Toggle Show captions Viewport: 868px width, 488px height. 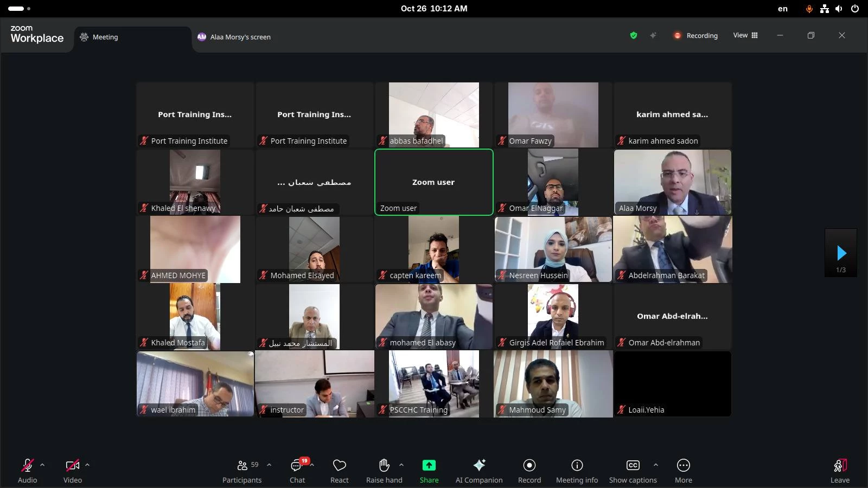pyautogui.click(x=633, y=470)
